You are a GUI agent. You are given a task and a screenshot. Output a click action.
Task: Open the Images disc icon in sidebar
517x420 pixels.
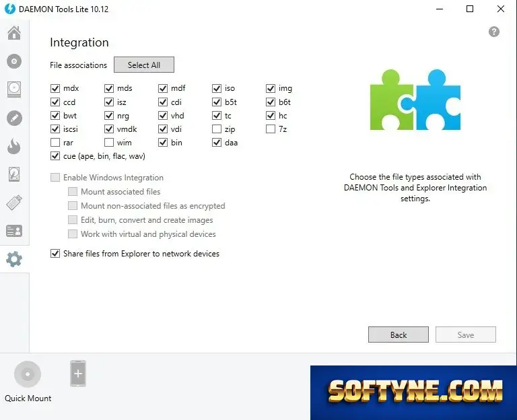click(14, 61)
